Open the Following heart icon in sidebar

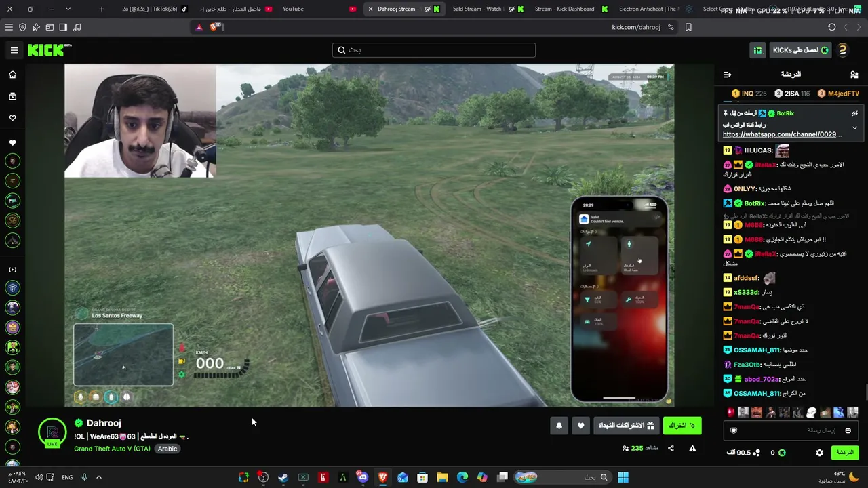12,118
